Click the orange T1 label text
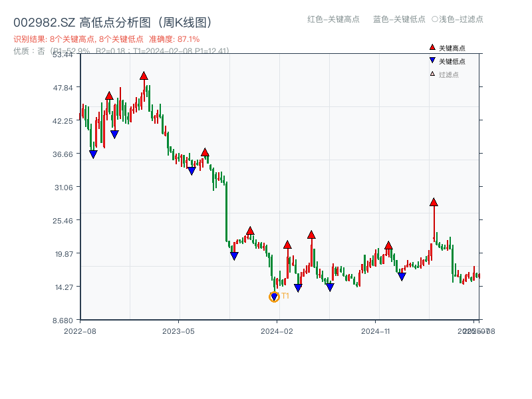This screenshot has height=399, width=532. (x=285, y=296)
